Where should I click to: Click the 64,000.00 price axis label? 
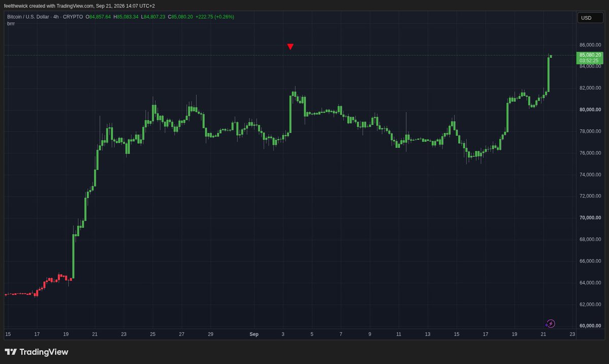[x=590, y=282]
